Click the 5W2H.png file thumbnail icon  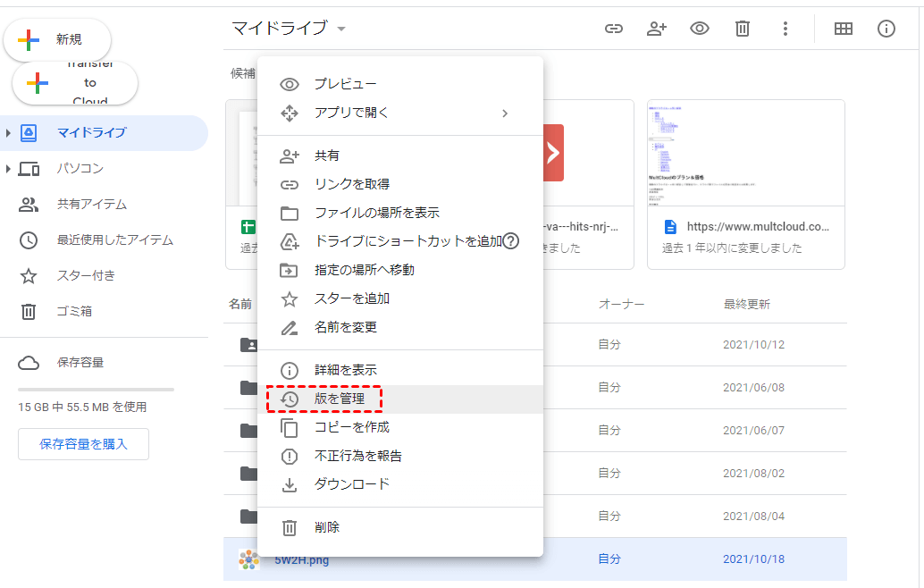tap(248, 559)
